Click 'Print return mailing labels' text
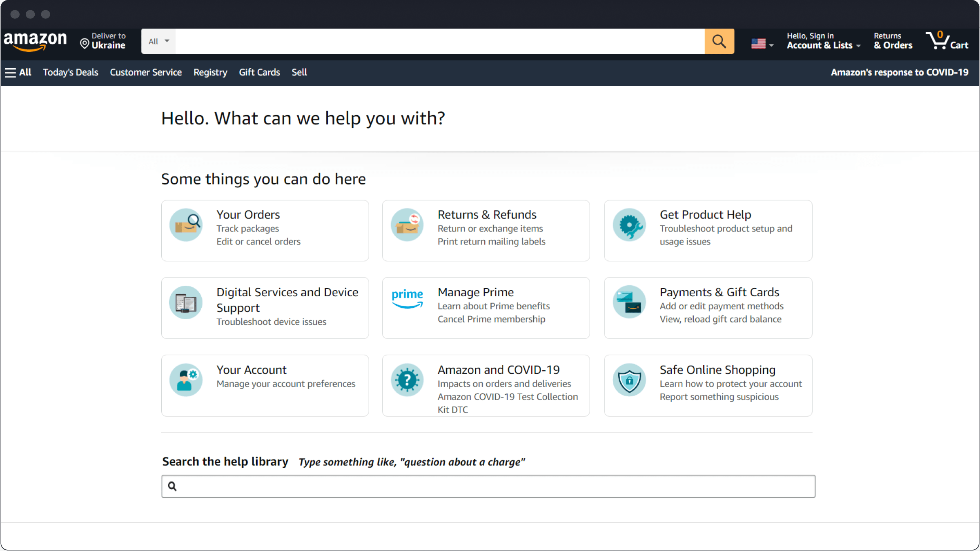The image size is (980, 551). (492, 242)
